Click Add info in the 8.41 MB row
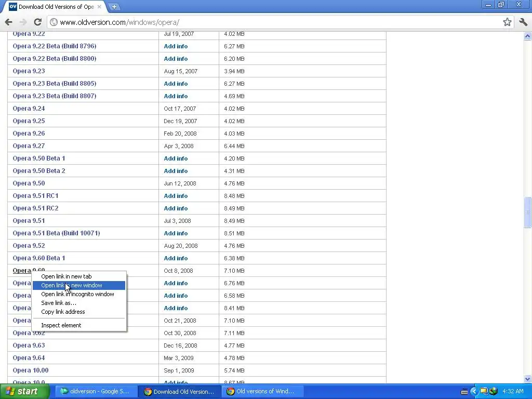 coord(176,308)
